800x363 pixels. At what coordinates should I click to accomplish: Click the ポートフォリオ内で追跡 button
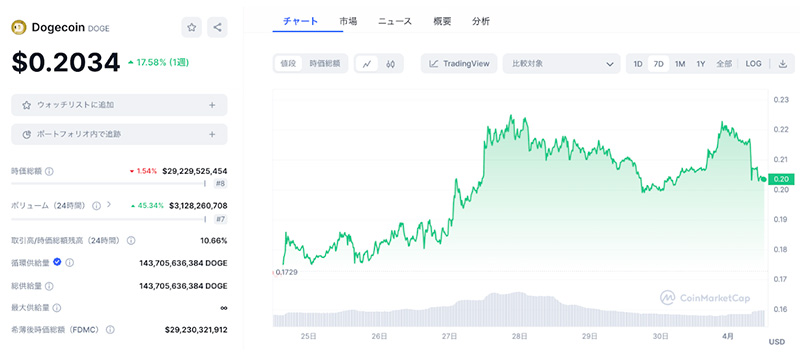[119, 134]
